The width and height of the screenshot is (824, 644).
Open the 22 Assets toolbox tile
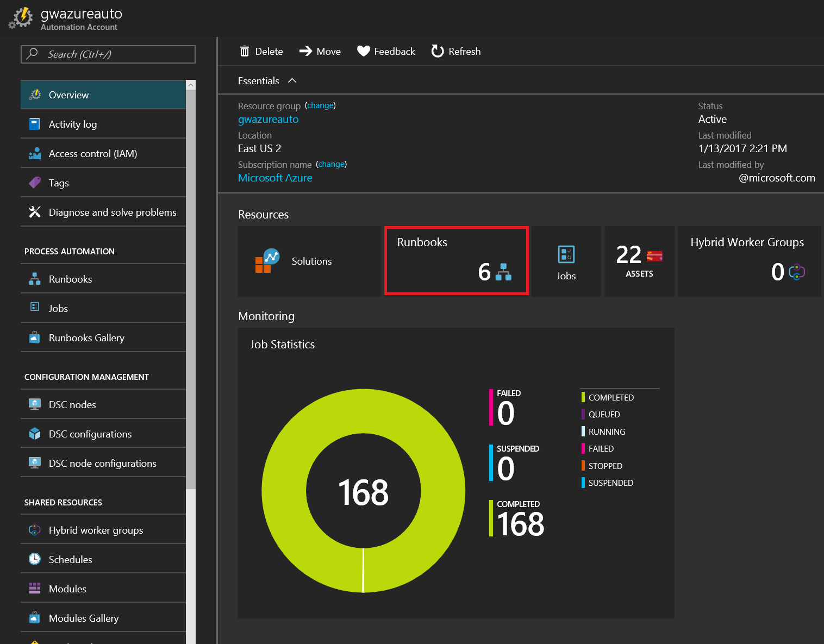640,261
